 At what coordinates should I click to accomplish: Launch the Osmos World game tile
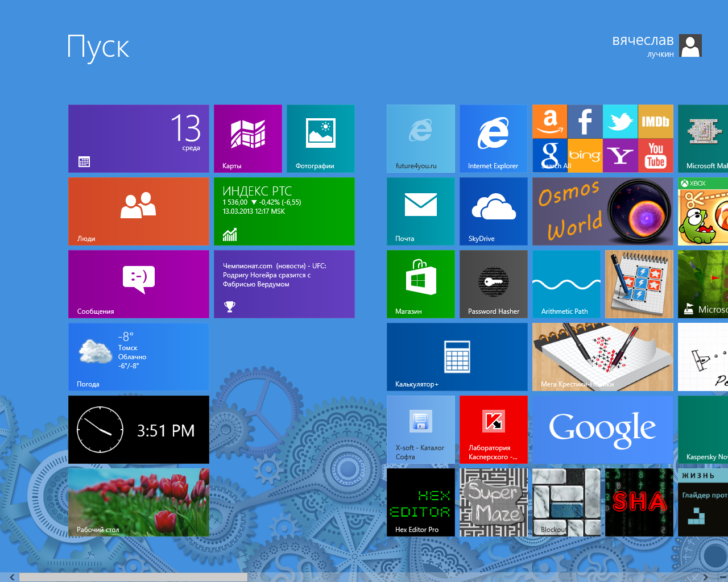tap(603, 211)
